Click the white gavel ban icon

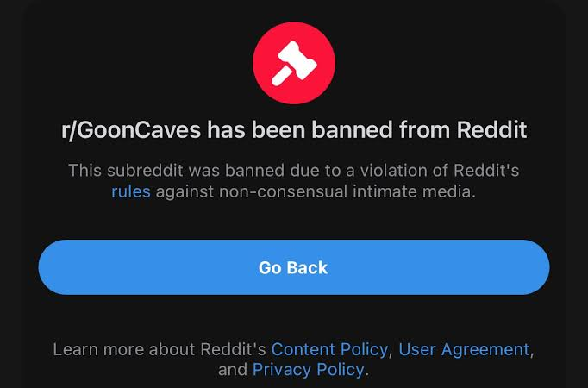point(294,63)
